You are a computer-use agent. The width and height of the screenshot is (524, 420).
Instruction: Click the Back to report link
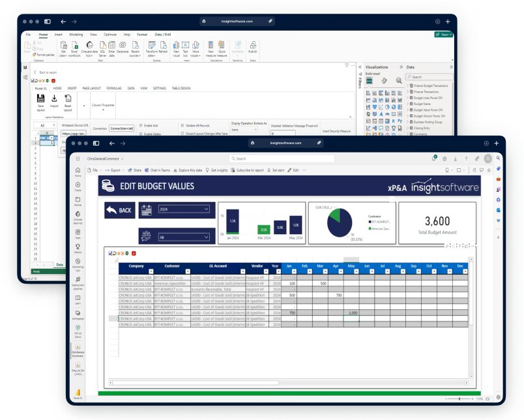[46, 72]
